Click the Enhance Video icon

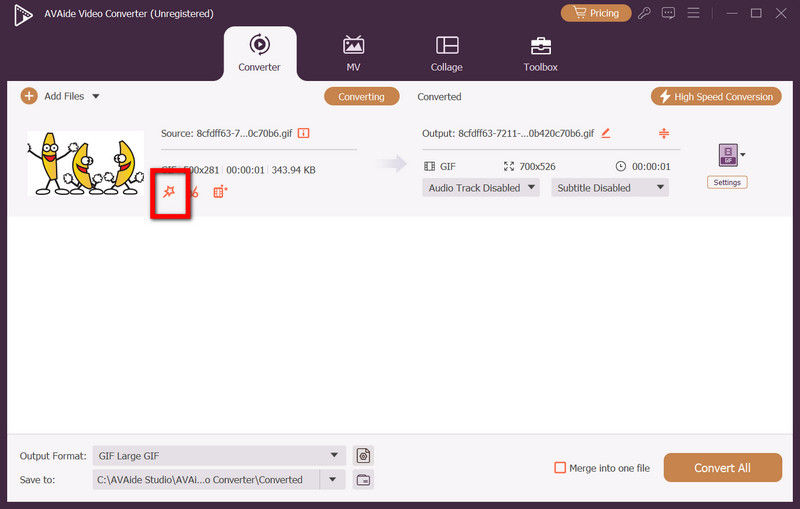tap(220, 192)
